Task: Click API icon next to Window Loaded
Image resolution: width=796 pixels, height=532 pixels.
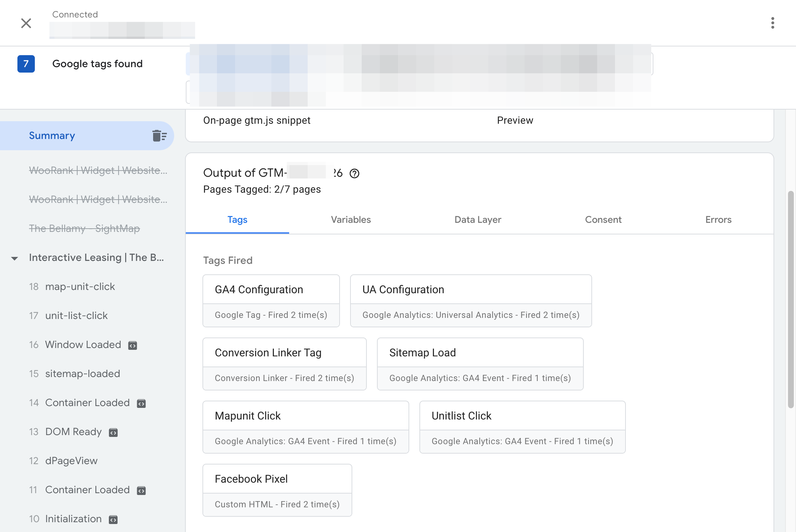Action: pos(133,345)
